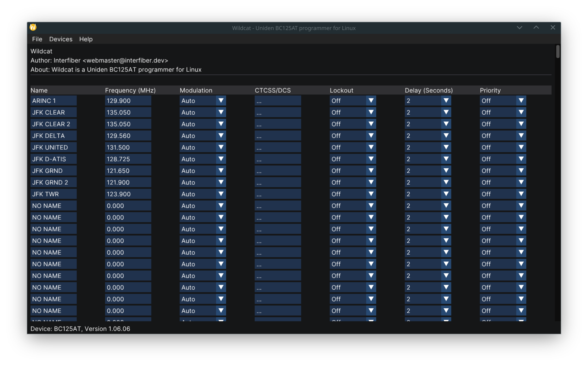Edit the JFK D-ATIS name field
The width and height of the screenshot is (588, 366).
[54, 159]
